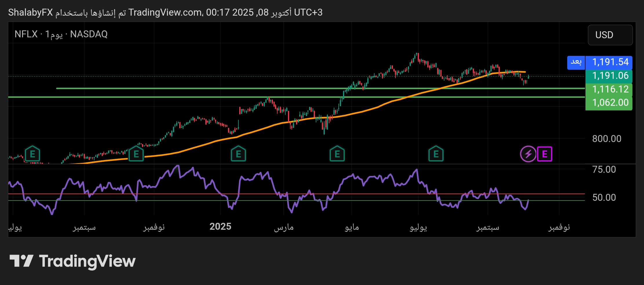
Task: Click the rightmost green earnings E marker
Action: [436, 154]
